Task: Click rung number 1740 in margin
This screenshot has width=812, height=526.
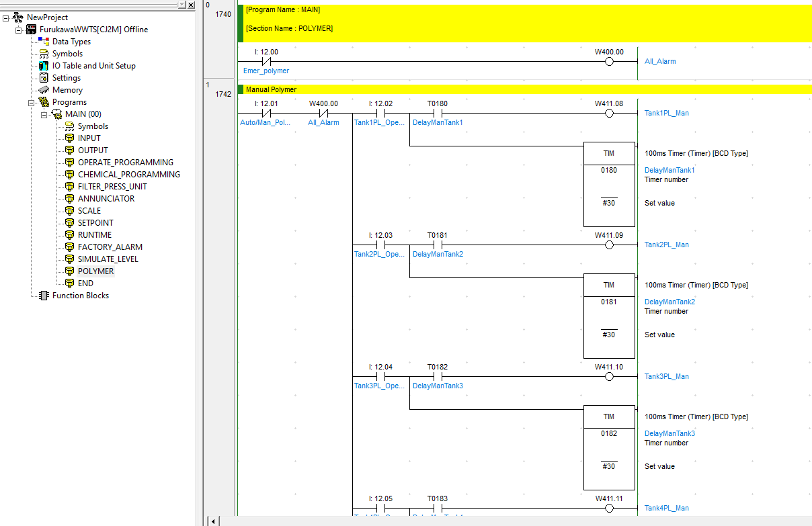Action: (x=222, y=13)
